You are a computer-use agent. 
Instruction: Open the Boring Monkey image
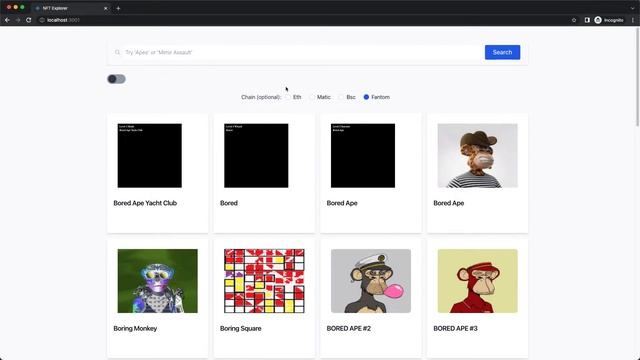(157, 281)
